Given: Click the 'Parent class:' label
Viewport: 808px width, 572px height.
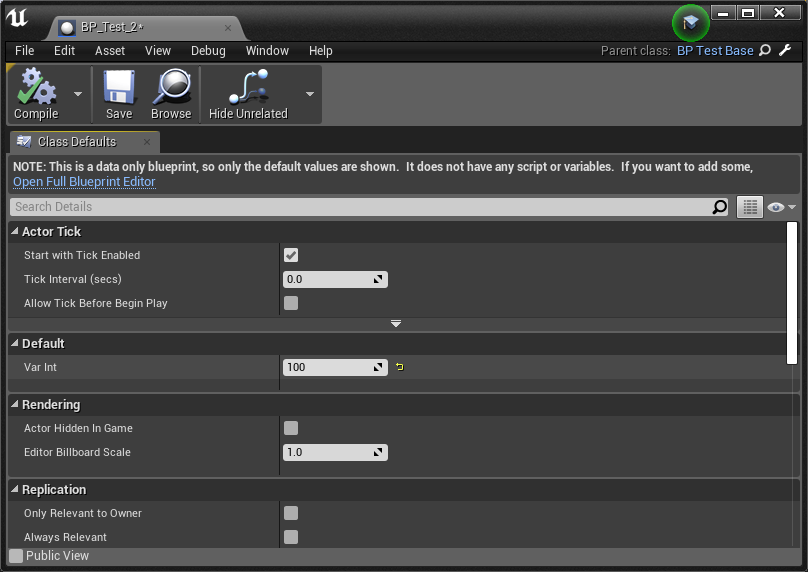Looking at the screenshot, I should click(x=636, y=51).
